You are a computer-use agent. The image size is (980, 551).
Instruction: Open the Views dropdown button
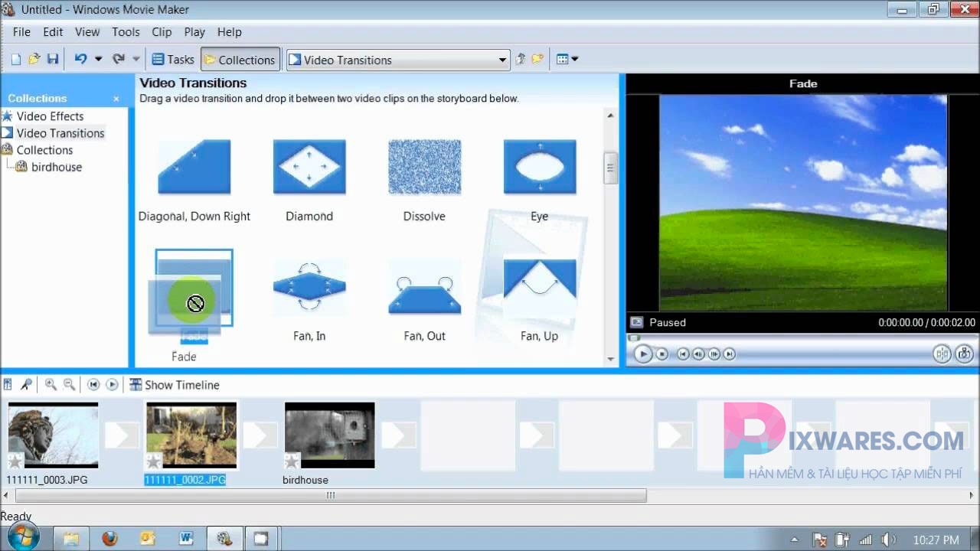coord(567,59)
